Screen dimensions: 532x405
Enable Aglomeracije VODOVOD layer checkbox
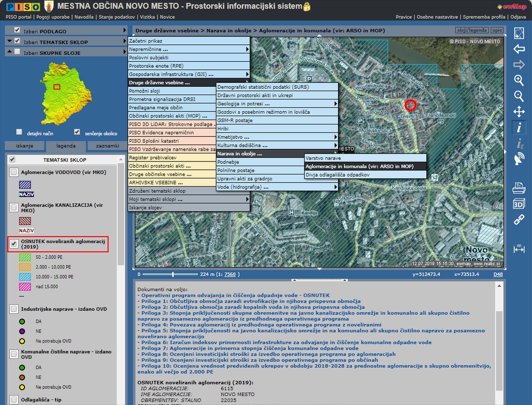14,172
